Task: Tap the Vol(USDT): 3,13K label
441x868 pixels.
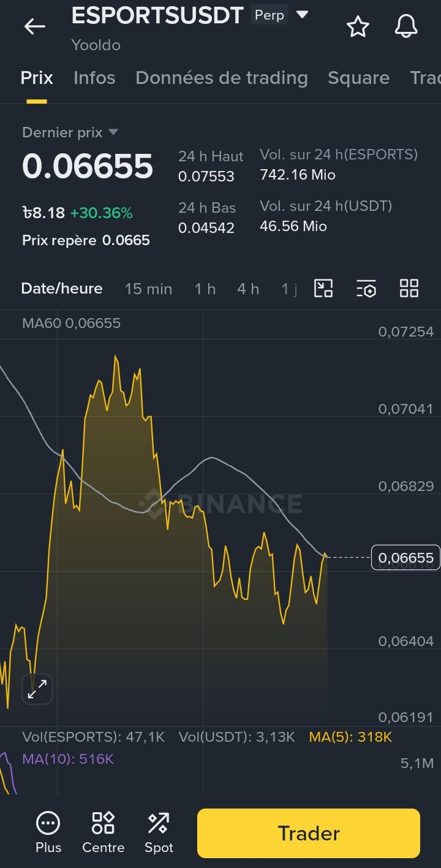Action: (237, 737)
